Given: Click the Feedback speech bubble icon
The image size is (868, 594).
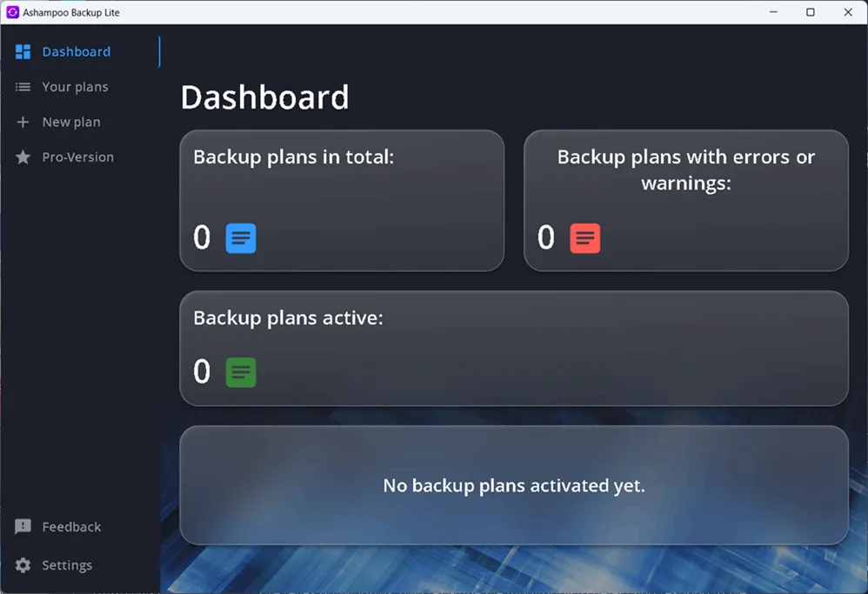Looking at the screenshot, I should [x=23, y=527].
